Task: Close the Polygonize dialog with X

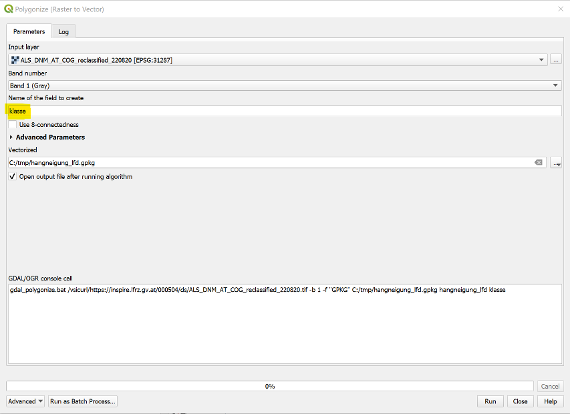Action: 561,9
